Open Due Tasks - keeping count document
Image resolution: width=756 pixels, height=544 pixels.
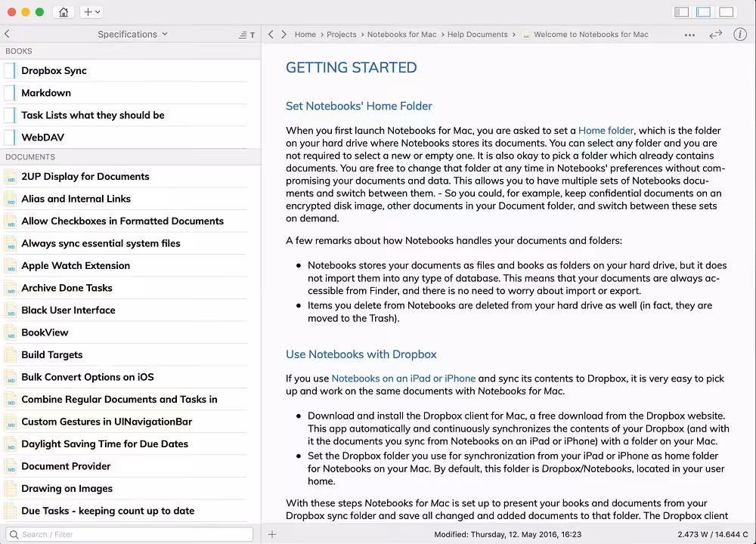coord(131,511)
